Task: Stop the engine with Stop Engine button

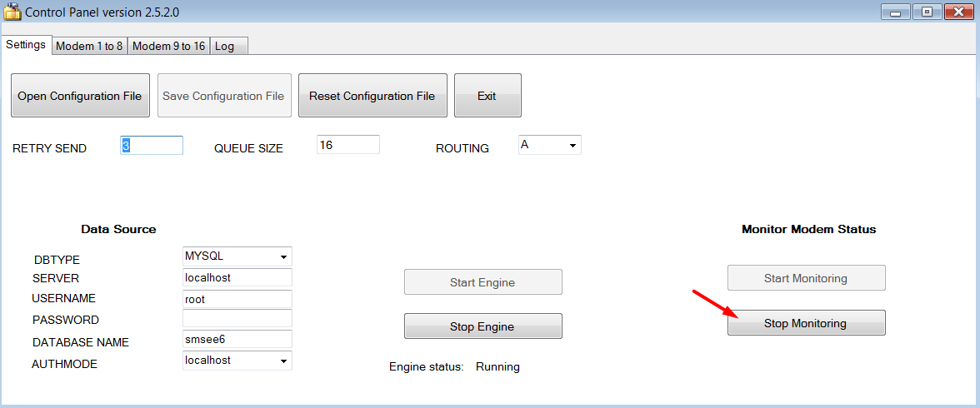Action: coord(482,326)
